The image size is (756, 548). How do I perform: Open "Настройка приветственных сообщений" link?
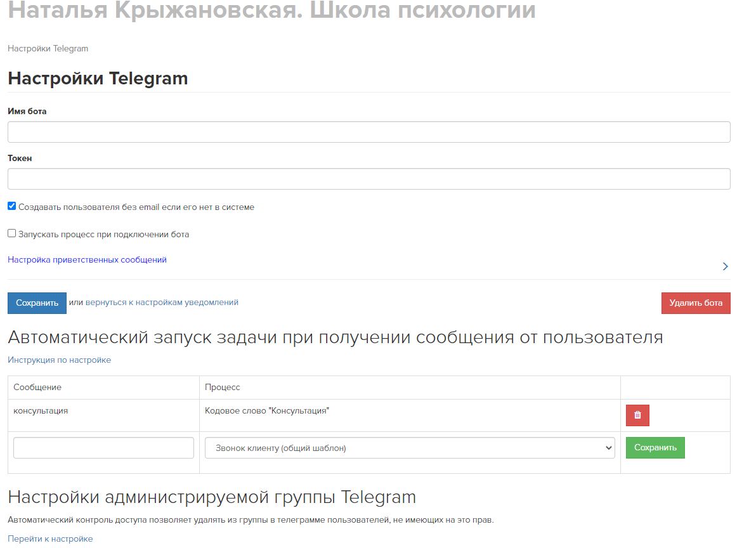click(x=88, y=260)
